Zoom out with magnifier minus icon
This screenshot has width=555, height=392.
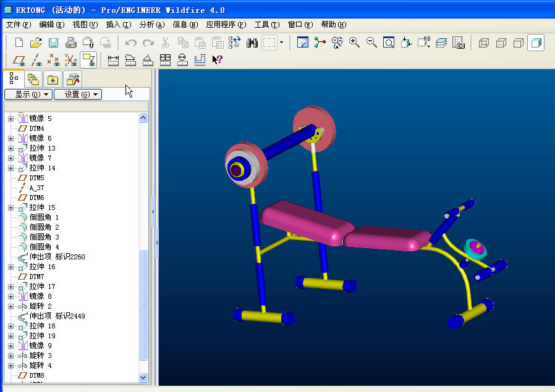tap(371, 43)
